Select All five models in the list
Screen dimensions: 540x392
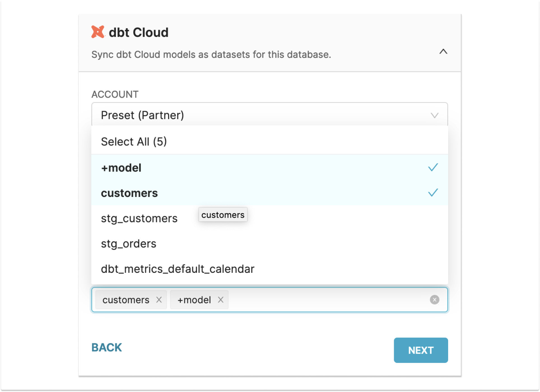pos(134,141)
